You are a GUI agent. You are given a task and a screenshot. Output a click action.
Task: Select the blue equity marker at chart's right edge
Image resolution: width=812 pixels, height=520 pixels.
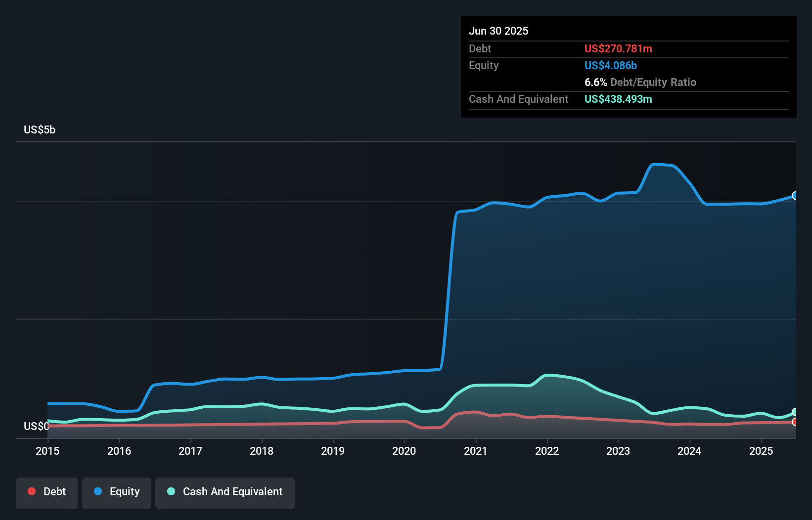pos(795,196)
